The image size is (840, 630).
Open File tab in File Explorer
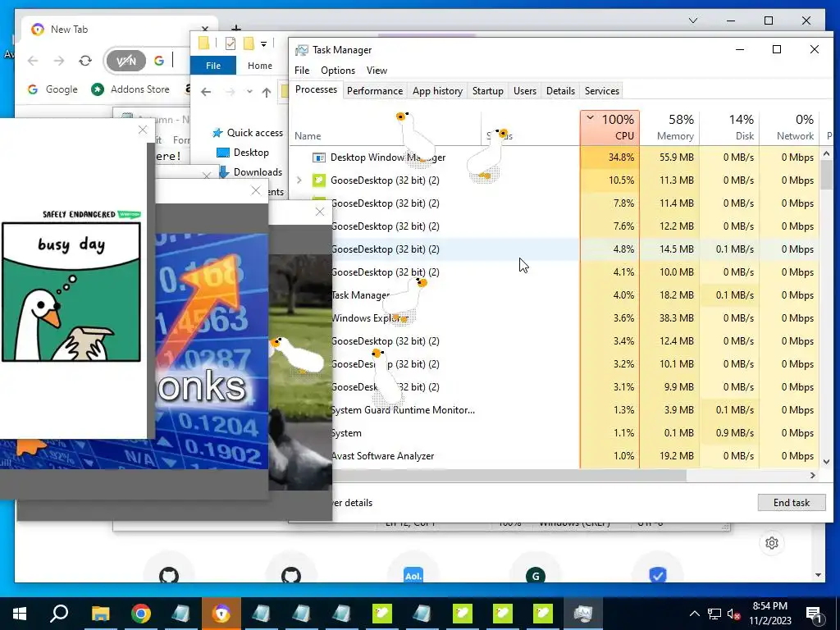click(x=213, y=66)
